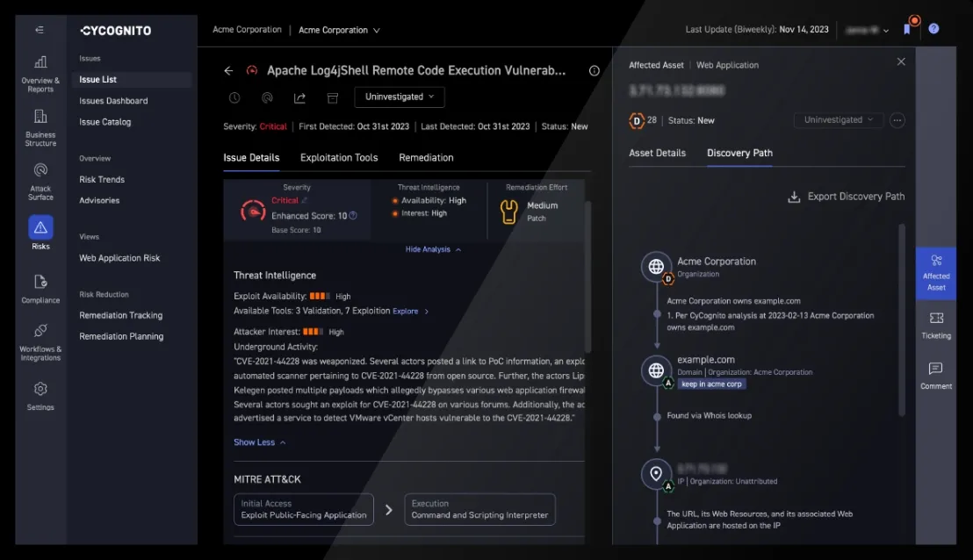Collapse analysis with Hide Analysis
This screenshot has height=560, width=973.
[x=433, y=249]
